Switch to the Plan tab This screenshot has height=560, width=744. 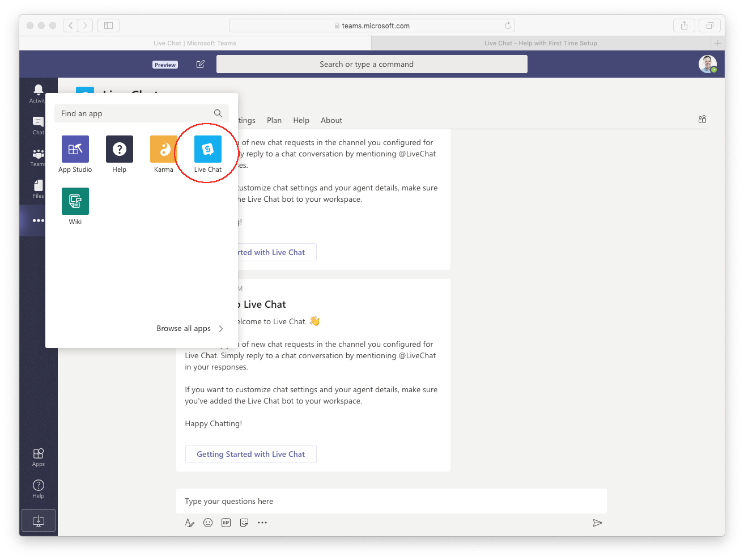coord(274,120)
